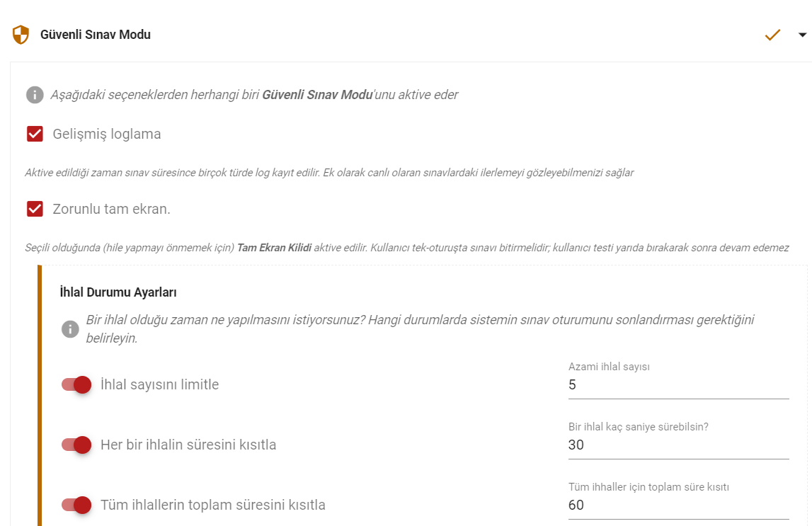Click the Azami ihlal sayısı field
The height and width of the screenshot is (526, 812).
click(678, 384)
